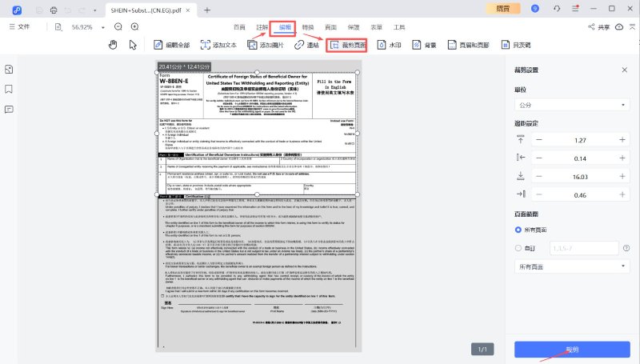Insert a Link (連結)

306,45
